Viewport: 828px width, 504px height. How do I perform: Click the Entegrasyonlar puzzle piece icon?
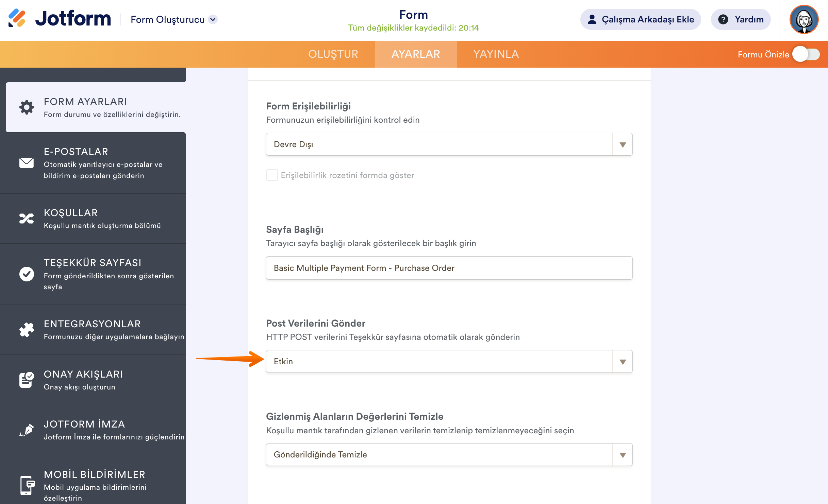27,330
